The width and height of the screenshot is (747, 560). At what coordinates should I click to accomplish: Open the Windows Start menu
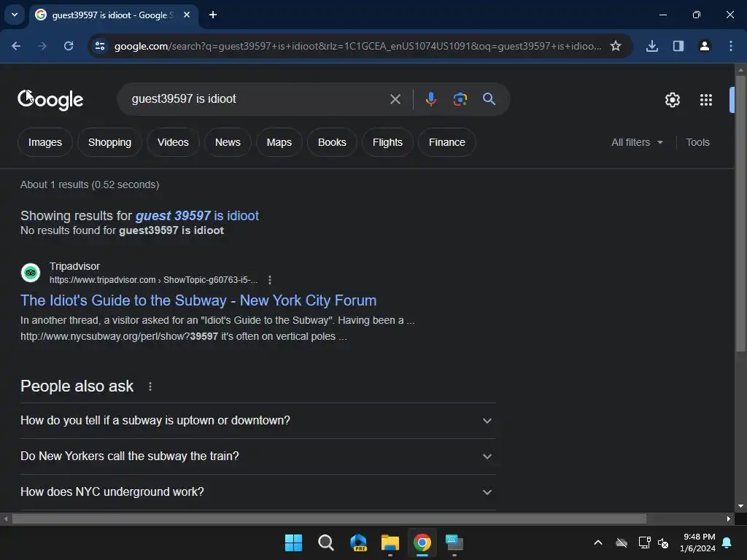point(293,542)
